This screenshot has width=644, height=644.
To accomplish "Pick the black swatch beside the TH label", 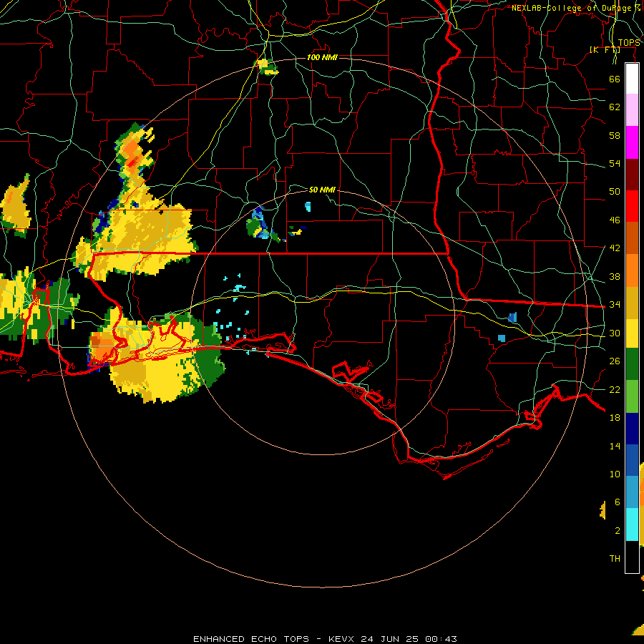I will 632,557.
